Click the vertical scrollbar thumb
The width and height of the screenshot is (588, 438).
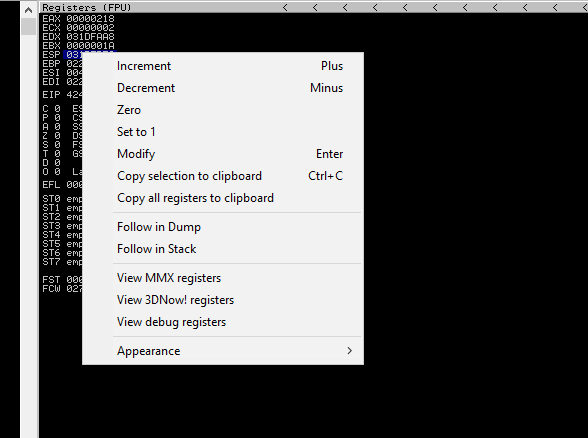[x=28, y=27]
